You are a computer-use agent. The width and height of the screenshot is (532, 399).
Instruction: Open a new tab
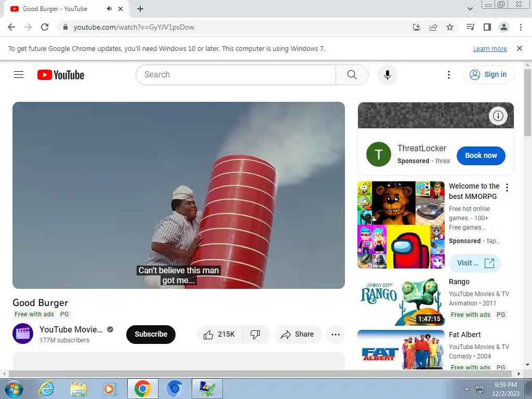[x=140, y=9]
